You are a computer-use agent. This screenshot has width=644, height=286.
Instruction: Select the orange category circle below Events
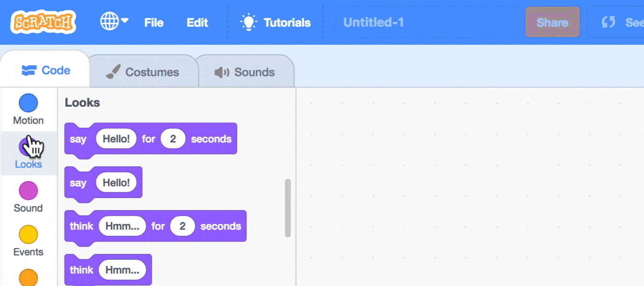[x=28, y=277]
